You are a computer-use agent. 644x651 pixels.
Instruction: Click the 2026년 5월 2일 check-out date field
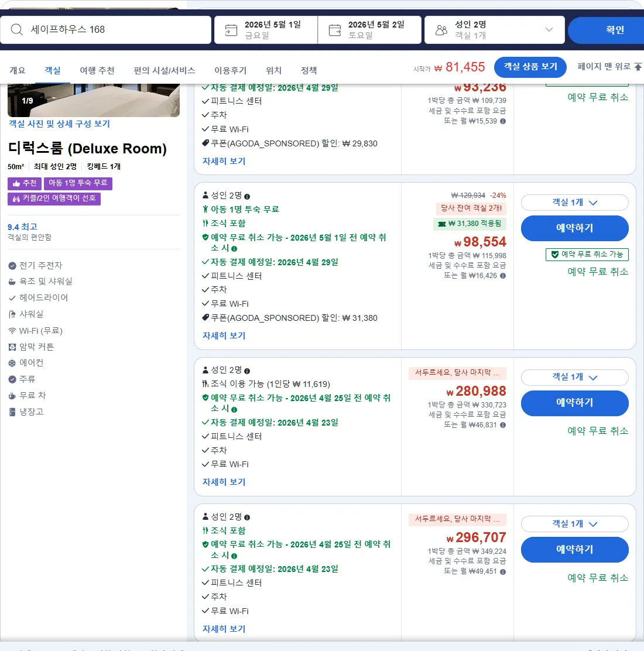(369, 30)
